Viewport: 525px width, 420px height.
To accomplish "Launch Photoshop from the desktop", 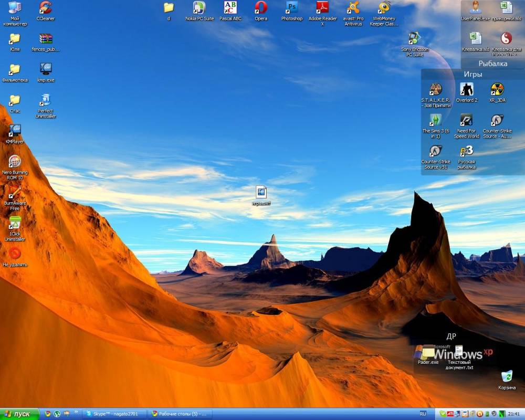I will [x=292, y=8].
